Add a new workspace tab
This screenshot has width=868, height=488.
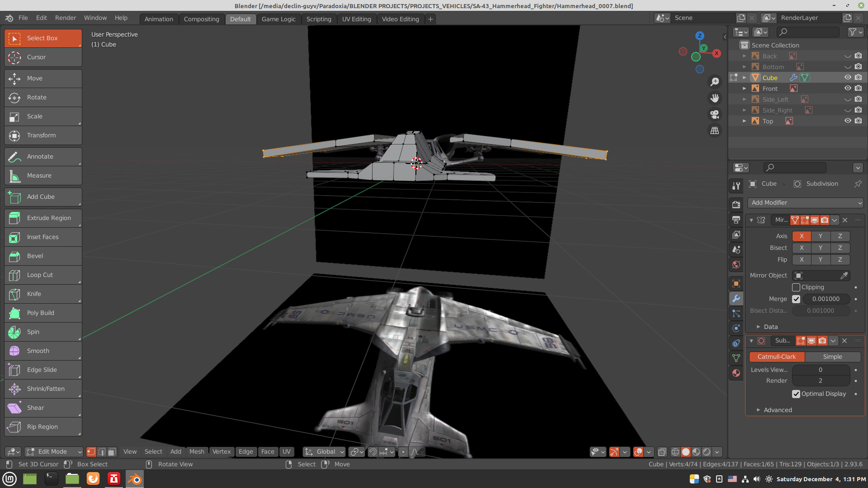click(x=430, y=19)
